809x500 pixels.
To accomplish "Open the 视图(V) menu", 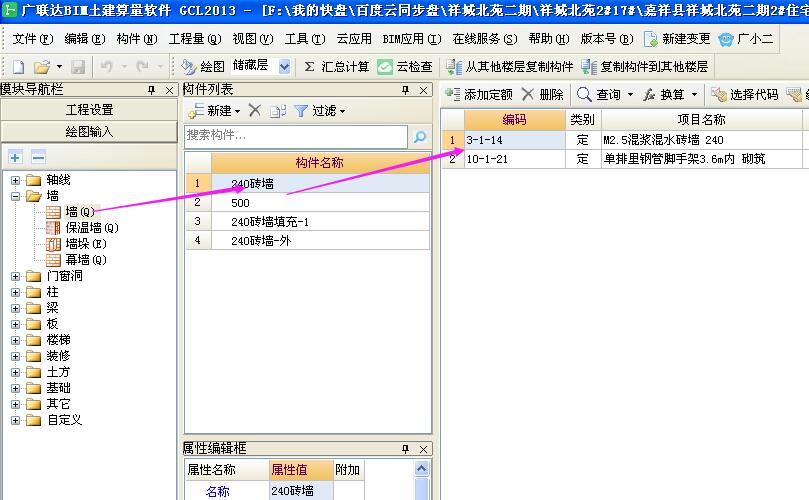I will coord(253,39).
